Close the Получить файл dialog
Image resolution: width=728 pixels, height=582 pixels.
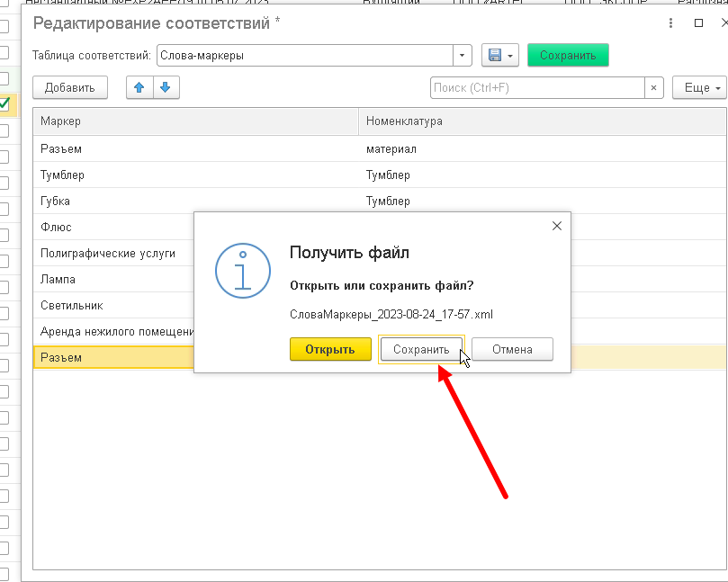click(557, 226)
